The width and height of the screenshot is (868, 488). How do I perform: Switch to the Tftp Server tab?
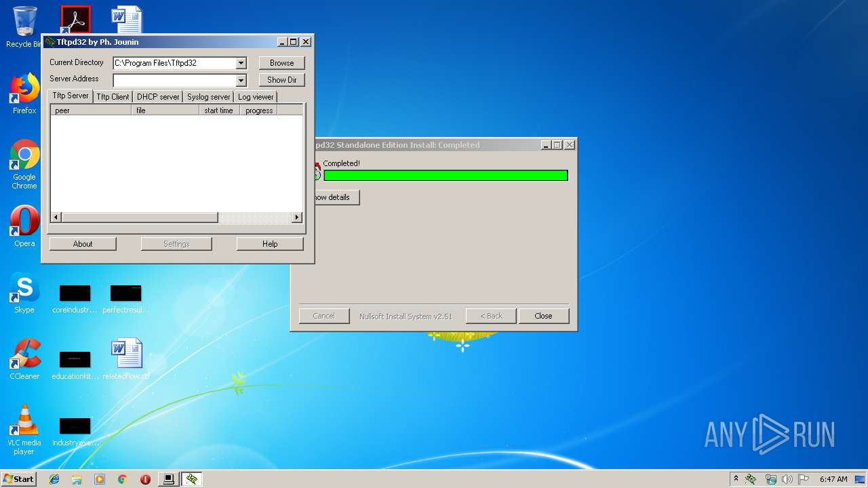tap(71, 96)
